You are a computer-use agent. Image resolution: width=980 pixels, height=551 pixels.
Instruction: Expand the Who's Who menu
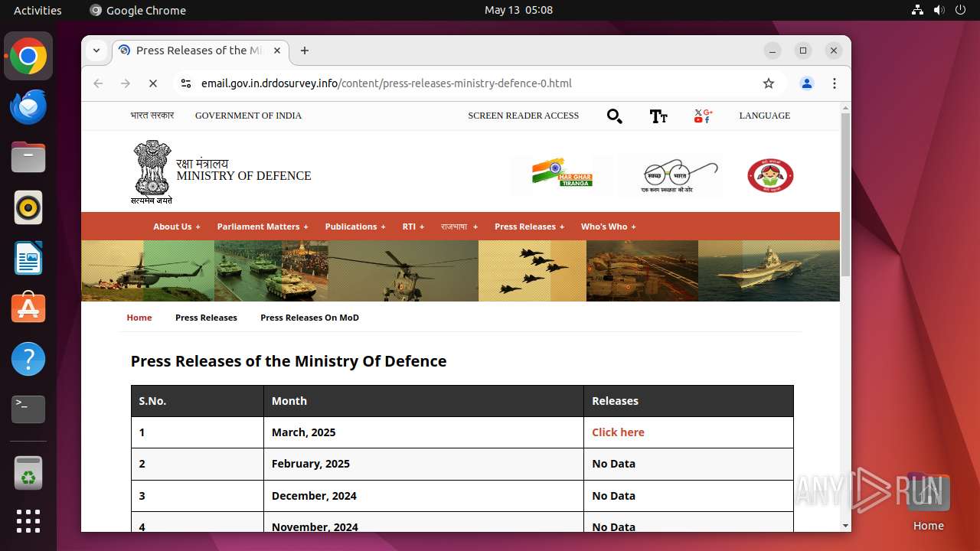coord(609,227)
